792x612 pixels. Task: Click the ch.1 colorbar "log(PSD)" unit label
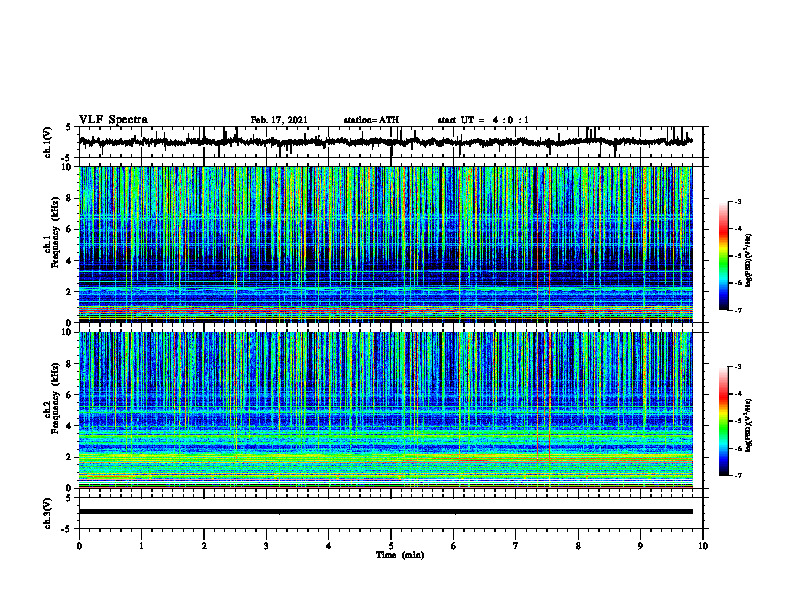point(748,261)
